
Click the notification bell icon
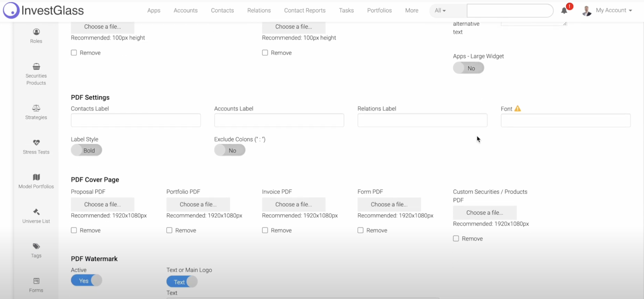(x=564, y=11)
